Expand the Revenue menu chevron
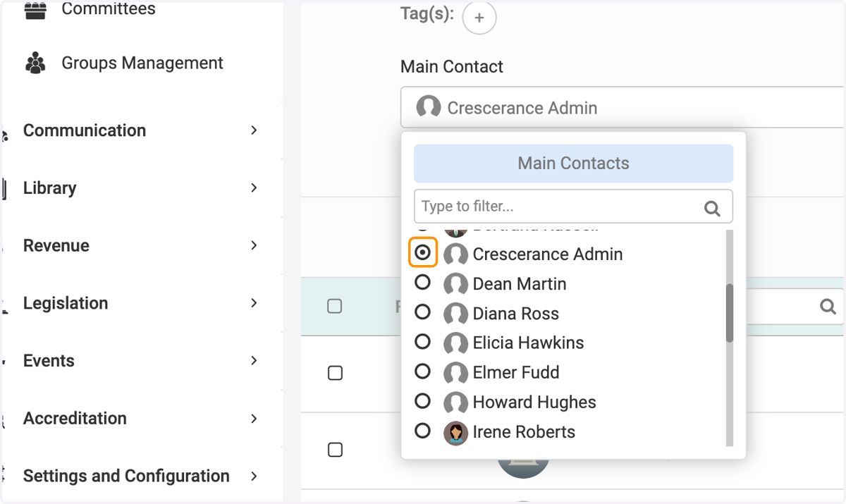The image size is (846, 504). click(254, 245)
